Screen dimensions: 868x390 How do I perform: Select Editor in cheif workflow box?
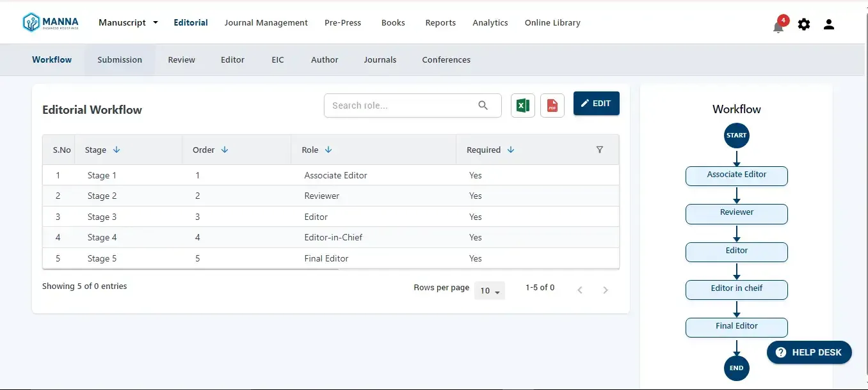pyautogui.click(x=737, y=290)
